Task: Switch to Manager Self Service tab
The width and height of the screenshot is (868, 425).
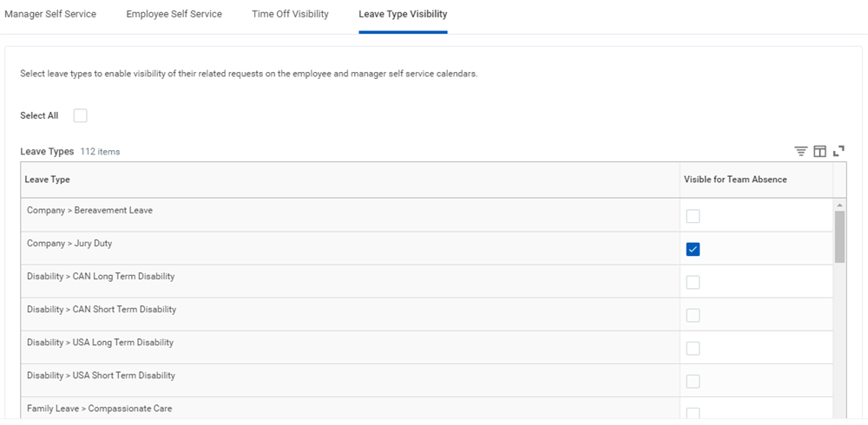Action: [x=50, y=15]
